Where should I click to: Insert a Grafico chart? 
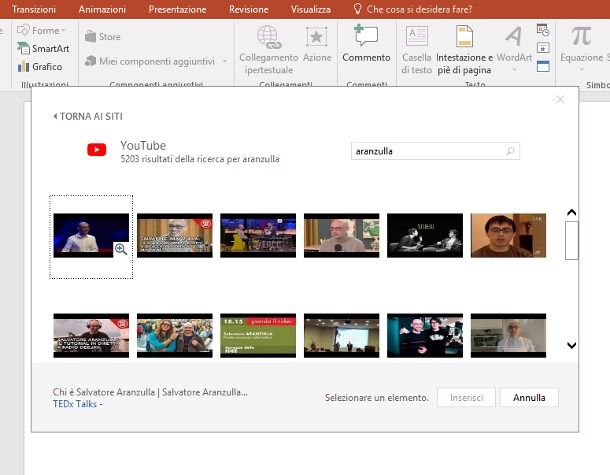click(x=40, y=67)
